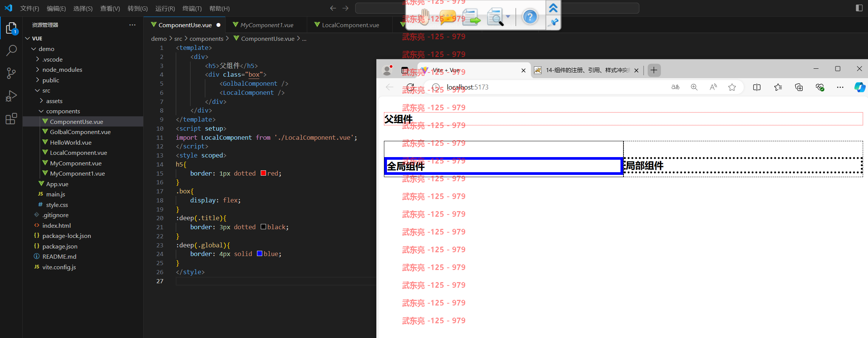The image size is (868, 338).
Task: Open dropdown arrow next to magnifier tool
Action: (x=508, y=17)
